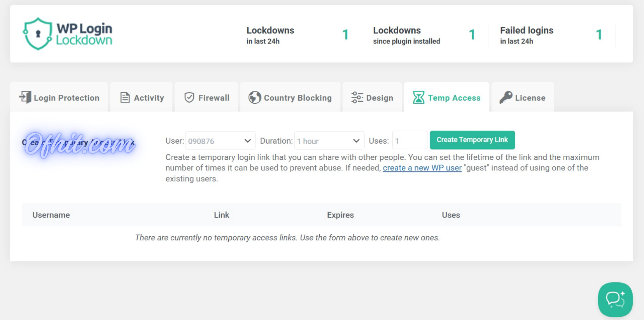Screen dimensions: 644x320
Task: Click the WP Login Lockdown shield logo
Action: coord(38,34)
